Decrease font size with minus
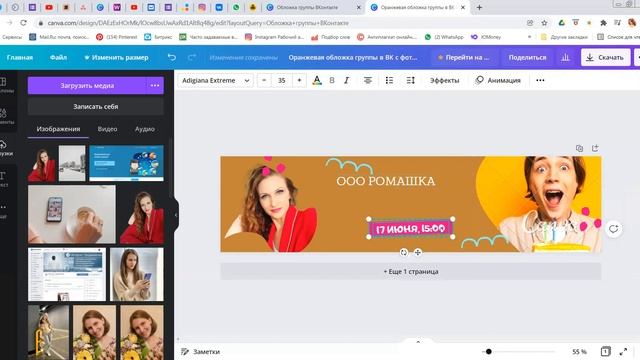The height and width of the screenshot is (360, 640). coord(264,80)
